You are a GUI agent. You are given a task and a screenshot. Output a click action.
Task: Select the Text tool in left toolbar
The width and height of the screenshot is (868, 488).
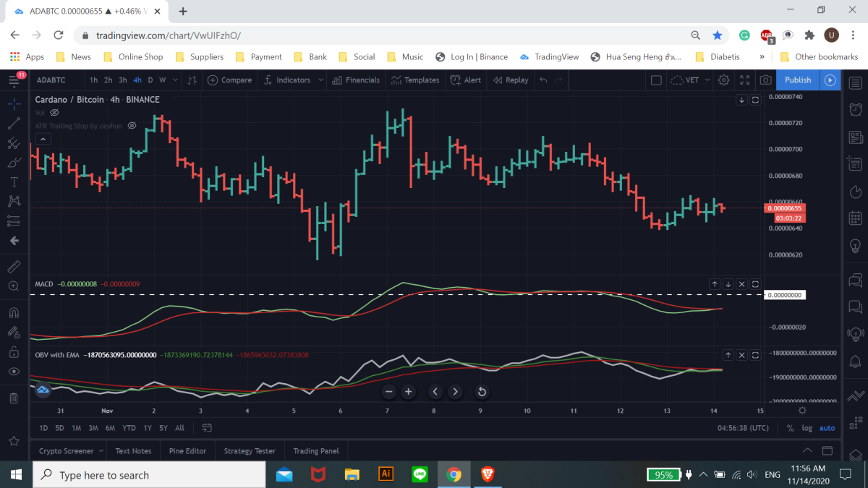[x=14, y=181]
